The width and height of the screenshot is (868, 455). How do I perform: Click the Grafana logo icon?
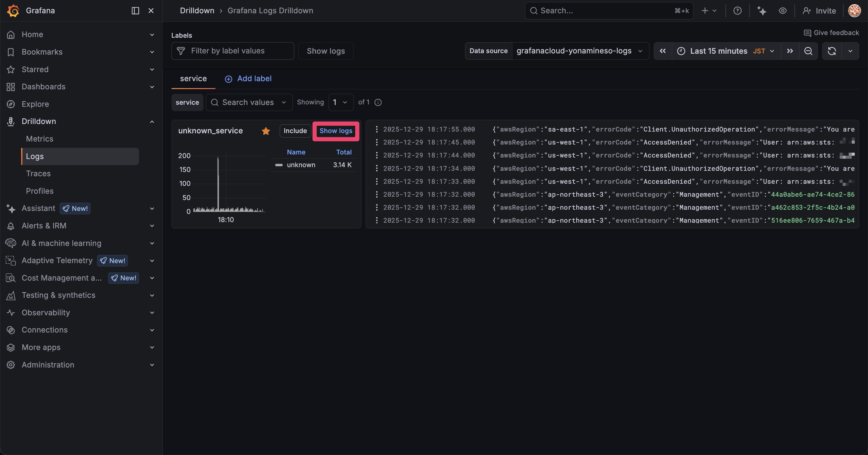pos(13,11)
